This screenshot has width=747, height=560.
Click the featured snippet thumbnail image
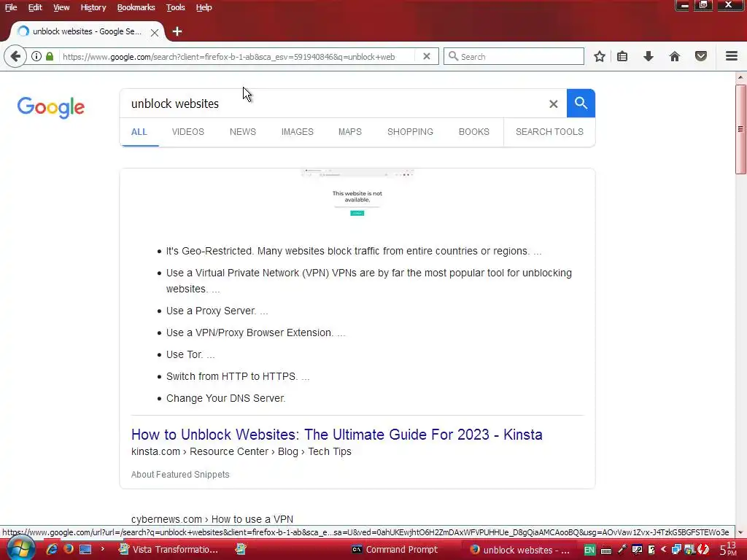pos(357,193)
